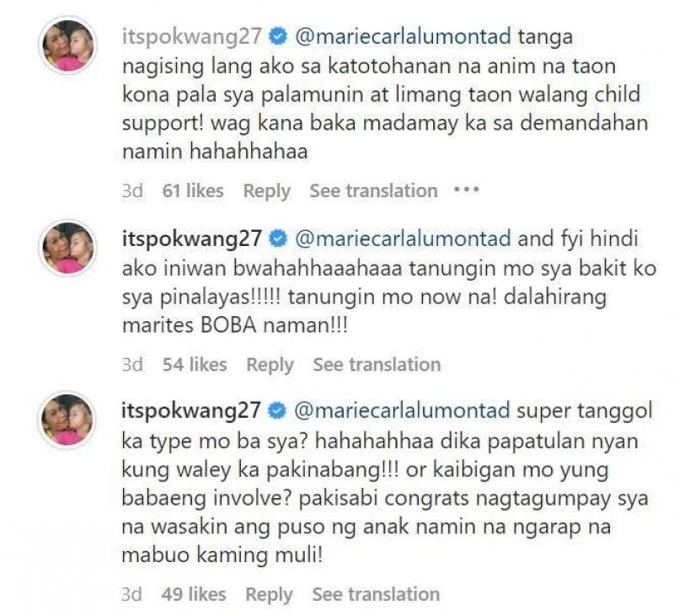
Task: Reply to the comment with 49 likes
Action: pyautogui.click(x=269, y=595)
